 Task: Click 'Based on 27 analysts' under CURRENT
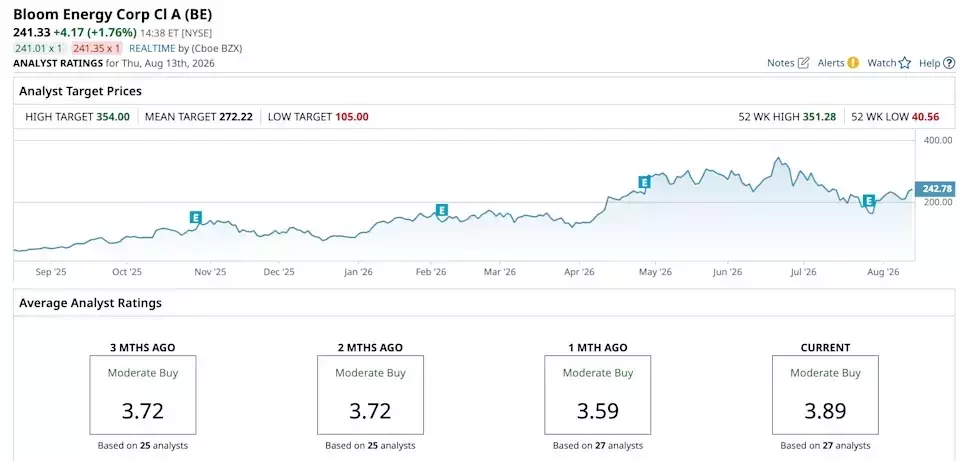825,446
